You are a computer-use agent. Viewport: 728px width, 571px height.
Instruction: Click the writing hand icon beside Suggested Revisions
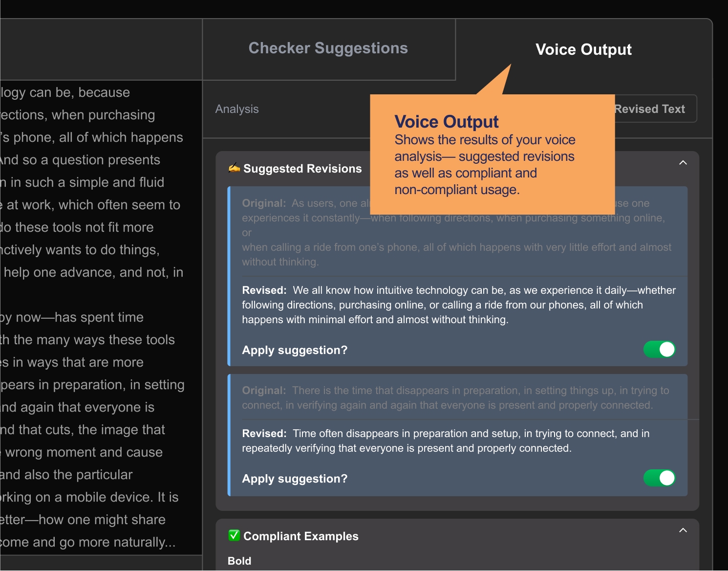pos(234,168)
